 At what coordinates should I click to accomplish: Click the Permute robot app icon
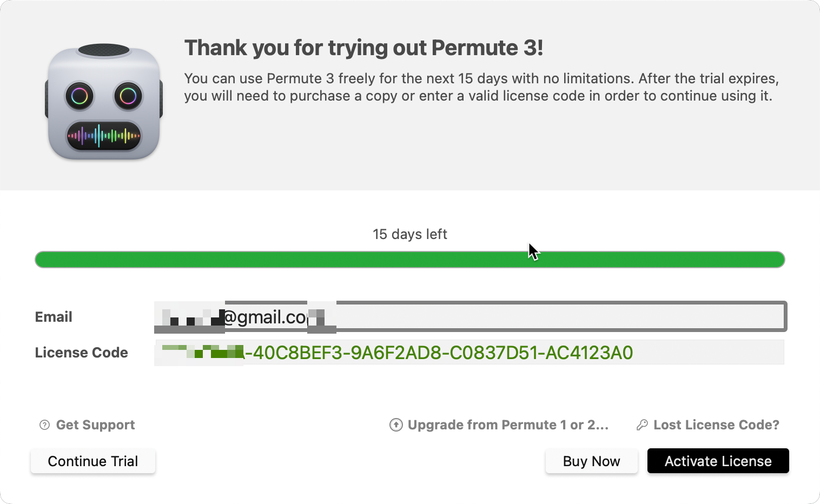coord(104,103)
